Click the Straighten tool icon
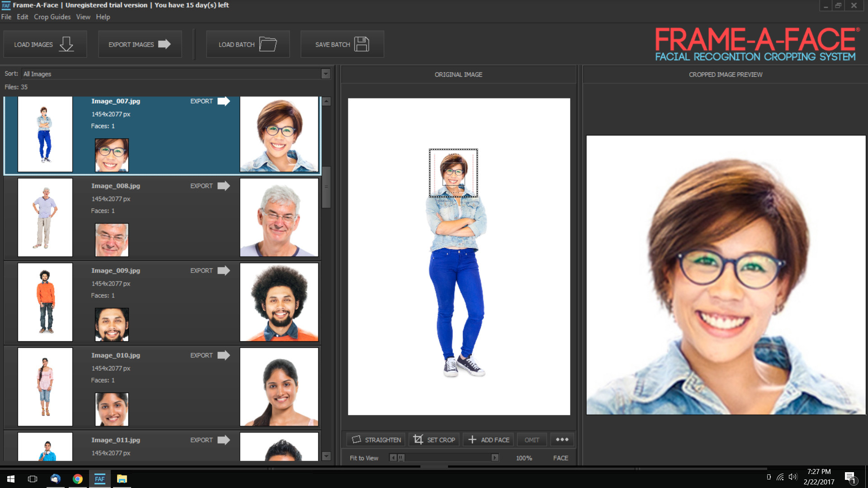 point(356,439)
